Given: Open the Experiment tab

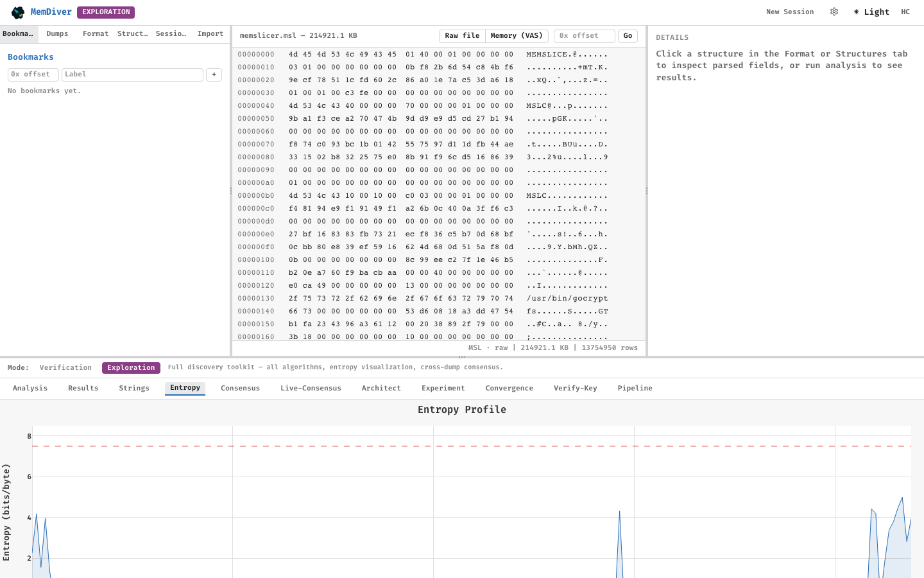Looking at the screenshot, I should [443, 389].
